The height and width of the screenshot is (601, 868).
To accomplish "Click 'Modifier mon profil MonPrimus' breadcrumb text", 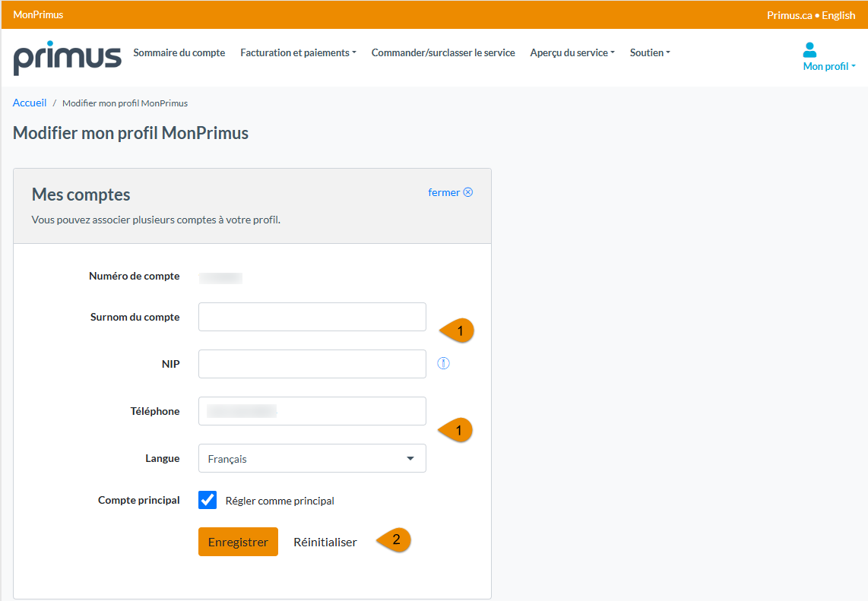I will tap(125, 103).
